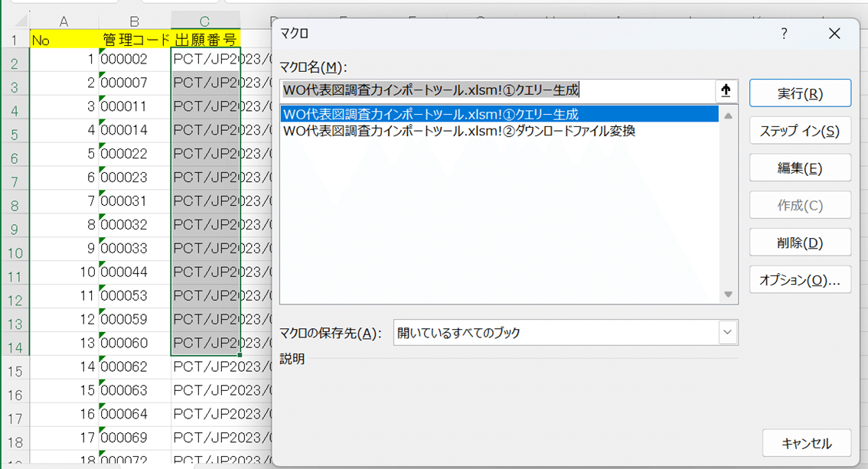Click the macro list scroll down arrow
868x469 pixels.
[729, 295]
